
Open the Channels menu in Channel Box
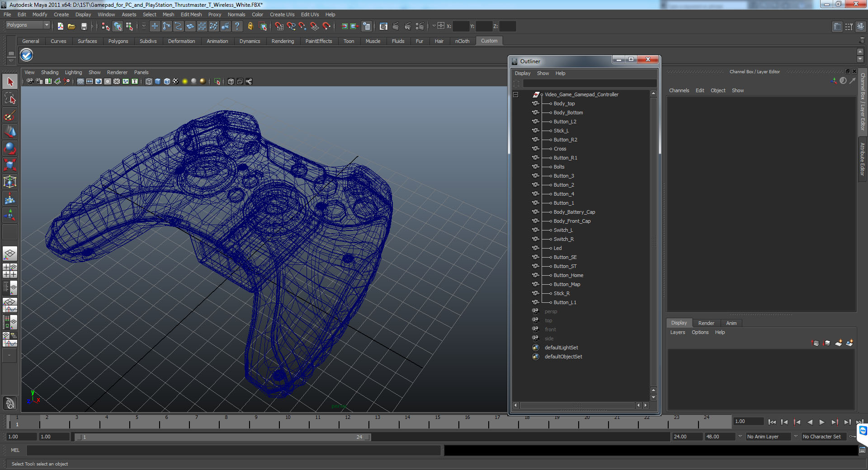[679, 90]
